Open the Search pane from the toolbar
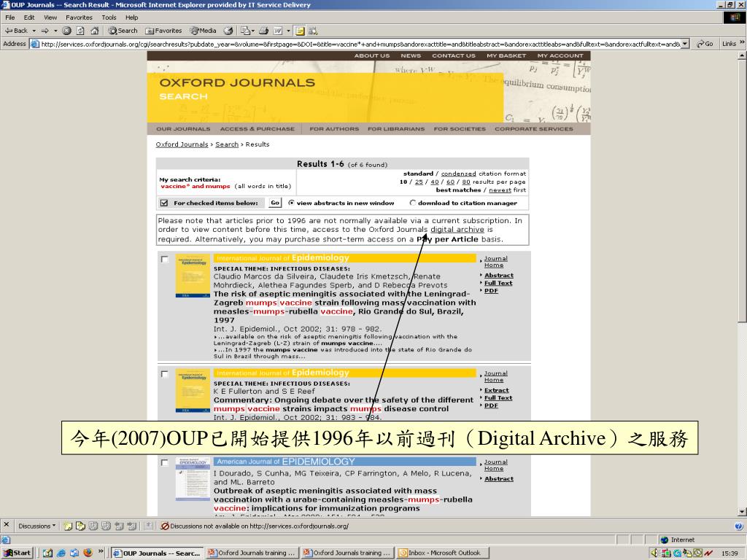This screenshot has height=560, width=747. (x=123, y=31)
